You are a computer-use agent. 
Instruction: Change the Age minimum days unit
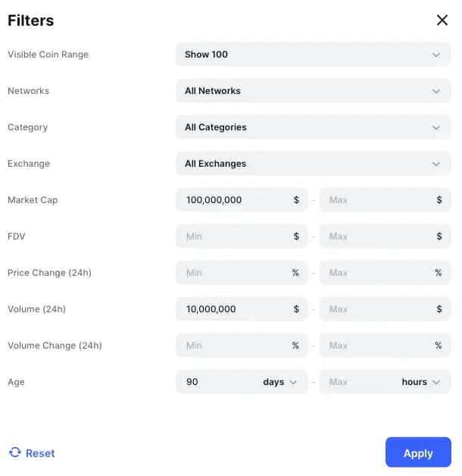coord(279,382)
